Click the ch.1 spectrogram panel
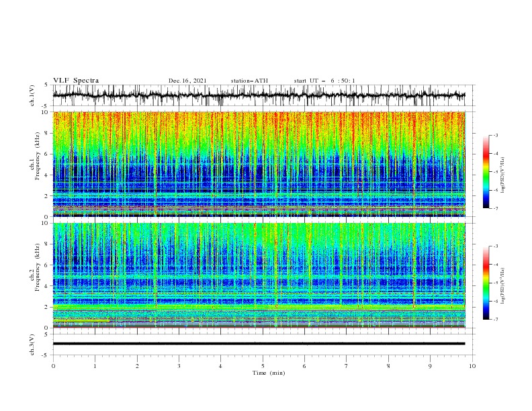532x411 pixels. (x=259, y=164)
